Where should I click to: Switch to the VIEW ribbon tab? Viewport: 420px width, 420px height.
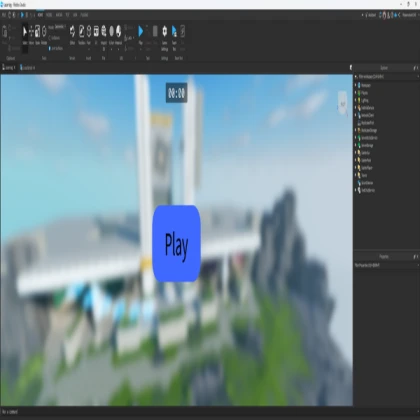(x=75, y=15)
